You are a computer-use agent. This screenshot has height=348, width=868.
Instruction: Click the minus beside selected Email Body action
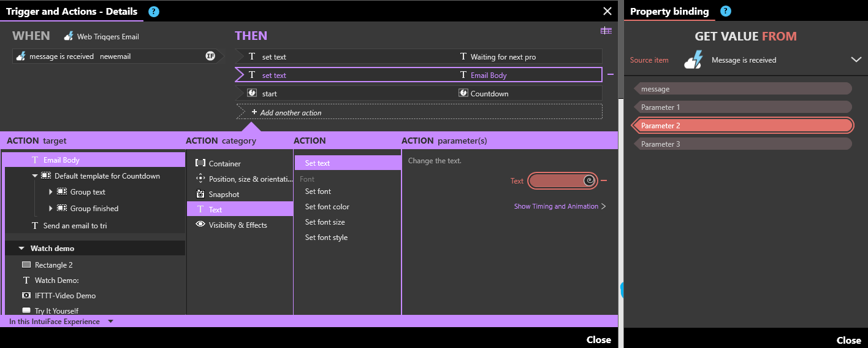610,75
